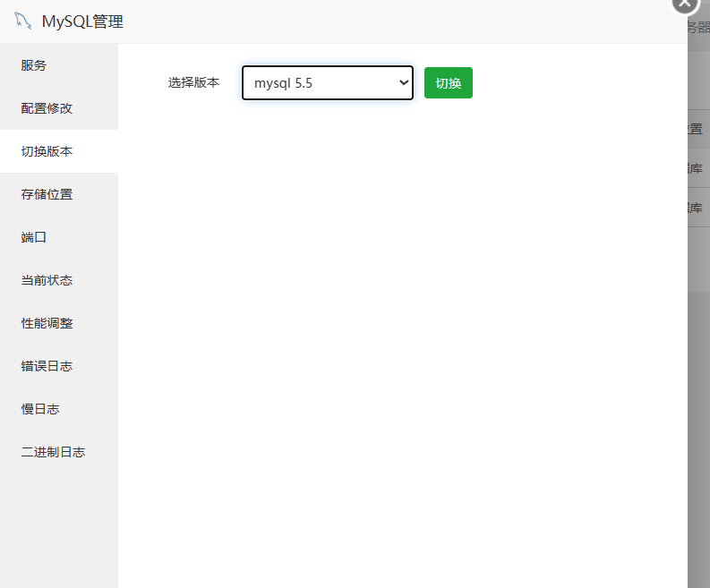Open the mysql 5.5 version dropdown

(x=328, y=83)
